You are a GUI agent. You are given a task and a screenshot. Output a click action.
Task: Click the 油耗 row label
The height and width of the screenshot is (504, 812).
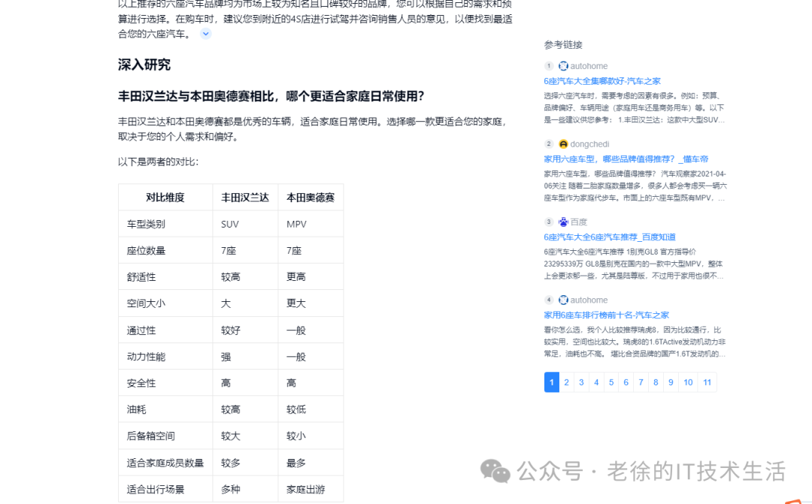(137, 410)
